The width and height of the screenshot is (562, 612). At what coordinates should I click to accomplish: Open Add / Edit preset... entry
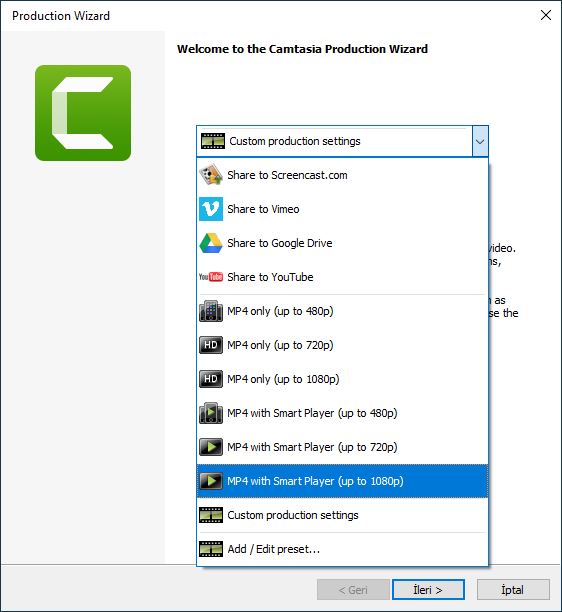point(342,549)
